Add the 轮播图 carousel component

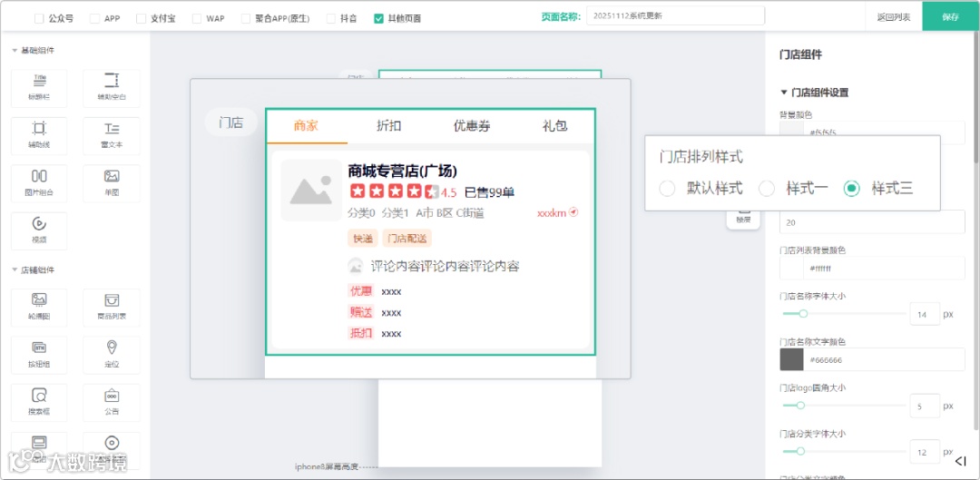tap(39, 307)
